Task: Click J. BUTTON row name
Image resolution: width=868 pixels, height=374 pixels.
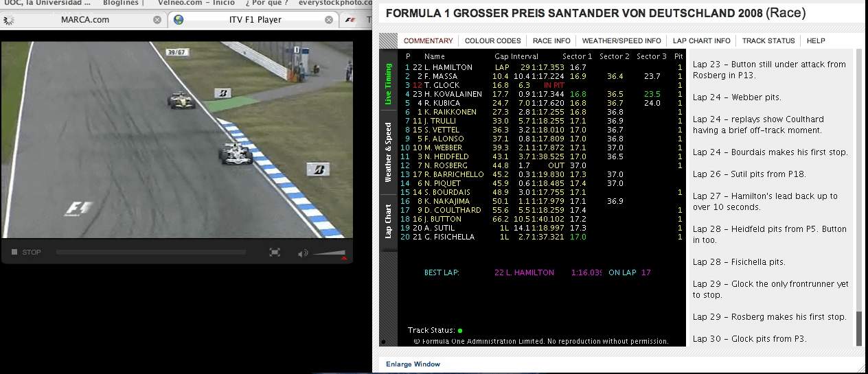Action: click(444, 219)
